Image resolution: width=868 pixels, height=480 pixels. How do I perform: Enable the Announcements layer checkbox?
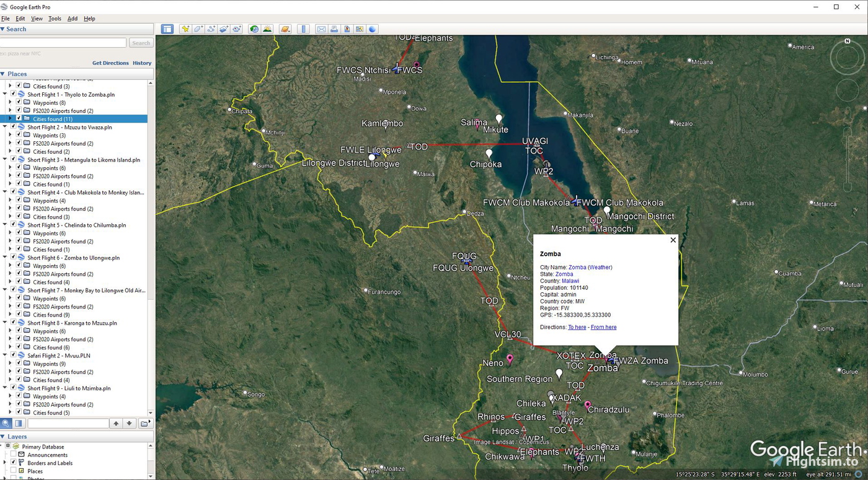(x=13, y=455)
